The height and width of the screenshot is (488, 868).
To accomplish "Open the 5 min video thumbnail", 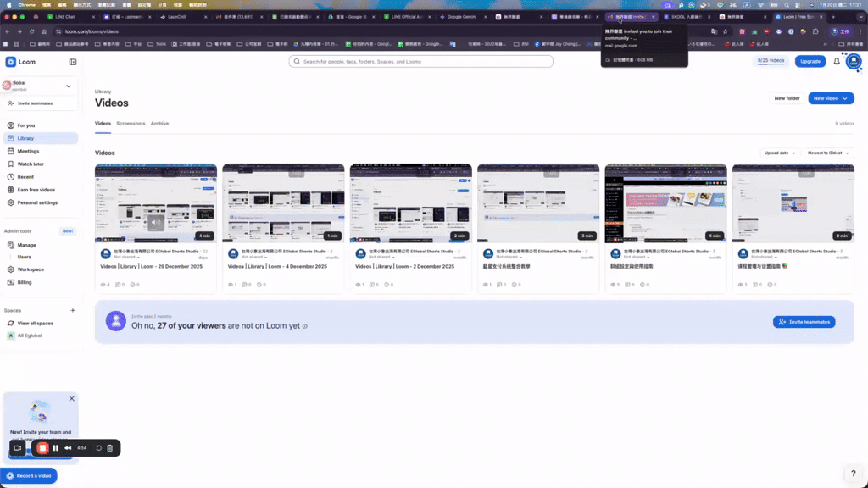I will (666, 203).
